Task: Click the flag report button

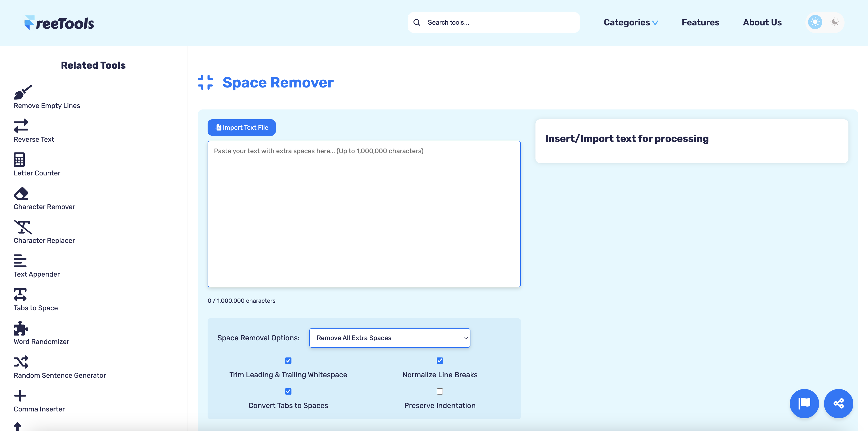Action: (x=804, y=403)
